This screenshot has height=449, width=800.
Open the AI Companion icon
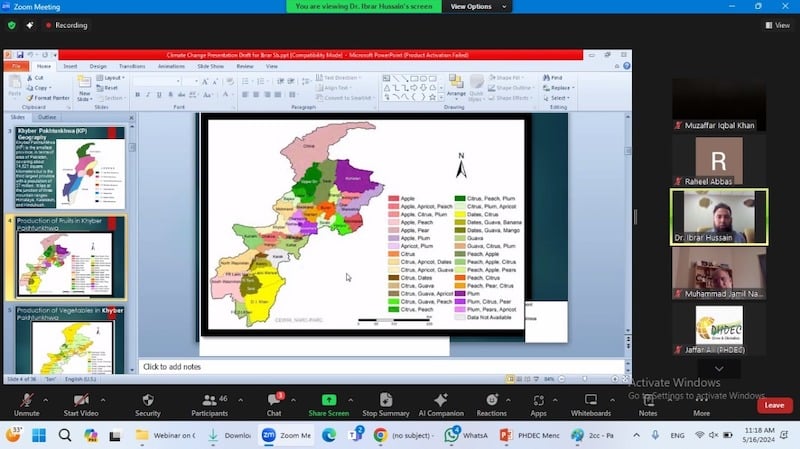[x=439, y=399]
